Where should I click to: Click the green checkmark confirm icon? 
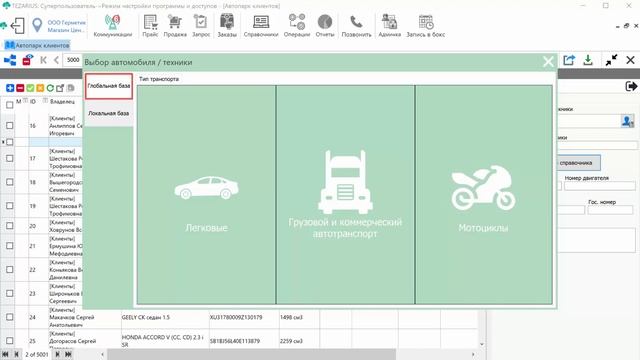[30, 88]
